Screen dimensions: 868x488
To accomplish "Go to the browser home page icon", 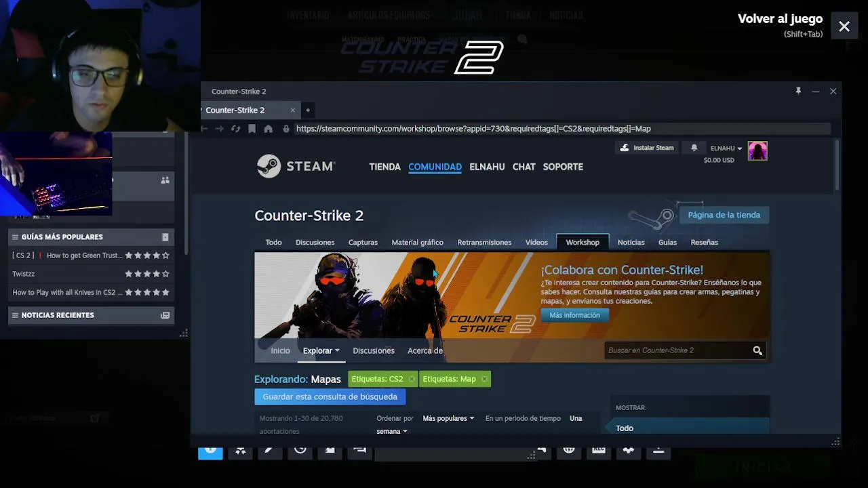I will coord(268,129).
